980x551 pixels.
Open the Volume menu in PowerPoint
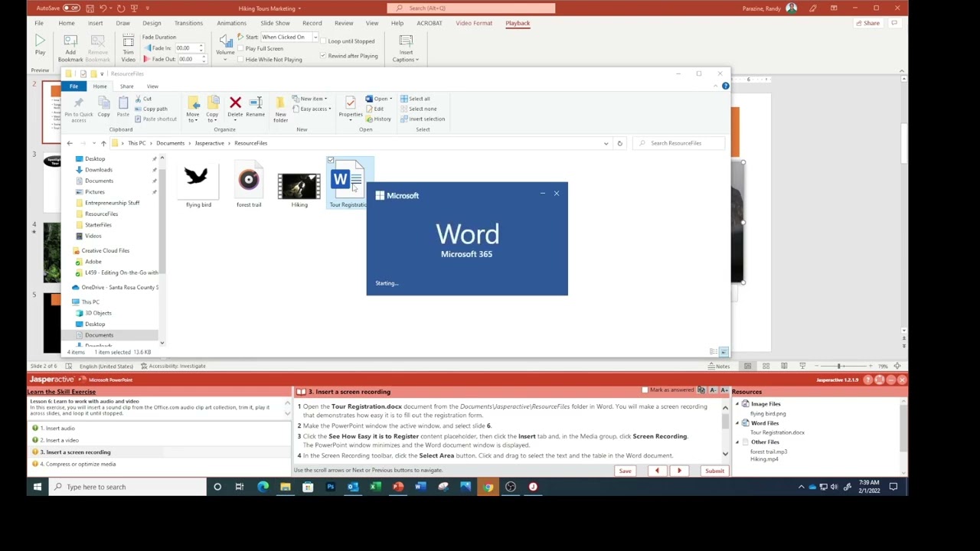click(225, 48)
